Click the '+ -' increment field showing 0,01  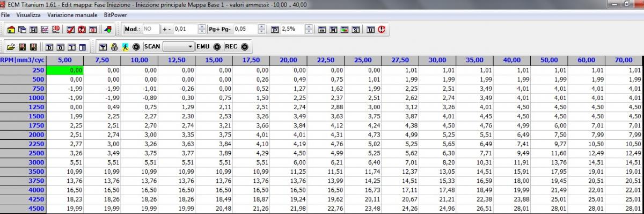(x=186, y=29)
